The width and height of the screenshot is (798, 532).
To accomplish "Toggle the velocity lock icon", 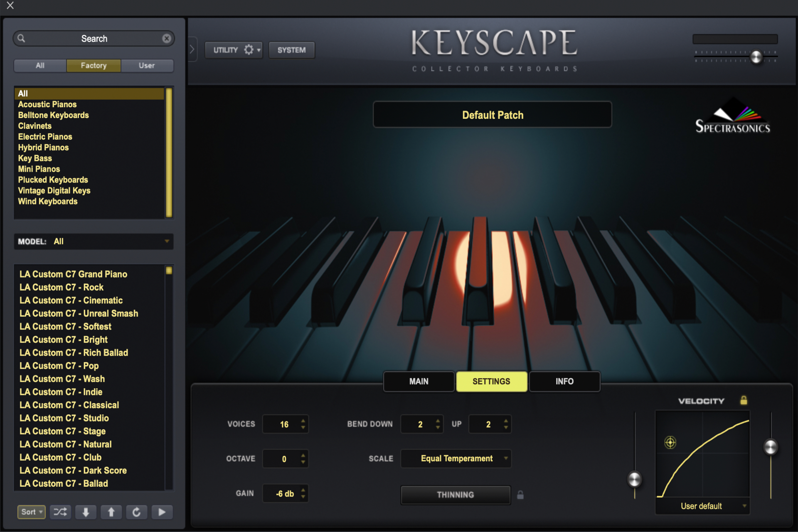I will [x=744, y=400].
